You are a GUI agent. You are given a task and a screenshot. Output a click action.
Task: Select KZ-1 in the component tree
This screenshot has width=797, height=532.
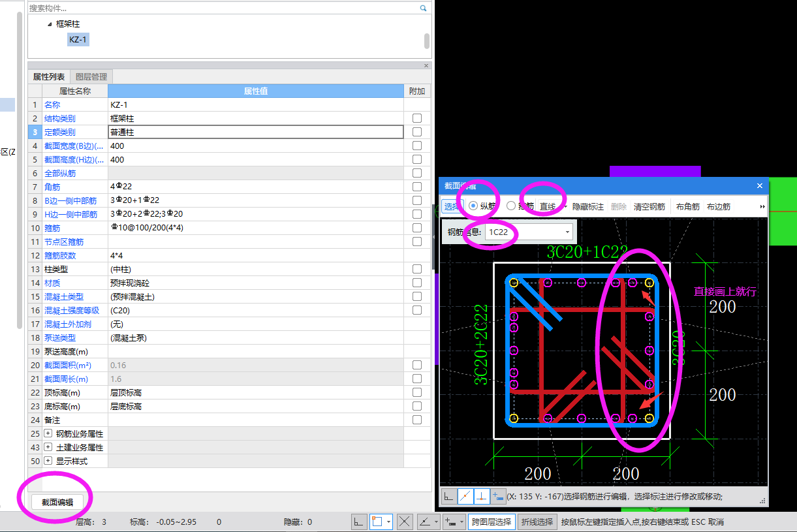click(x=78, y=40)
